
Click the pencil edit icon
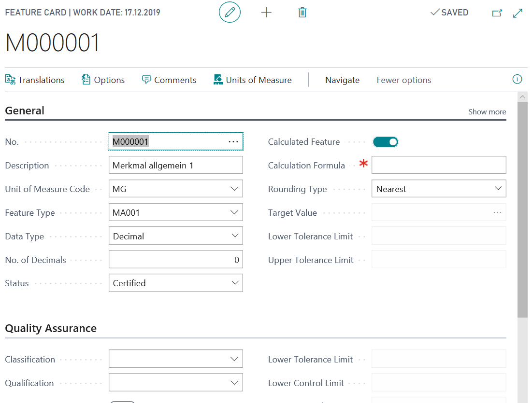point(230,12)
